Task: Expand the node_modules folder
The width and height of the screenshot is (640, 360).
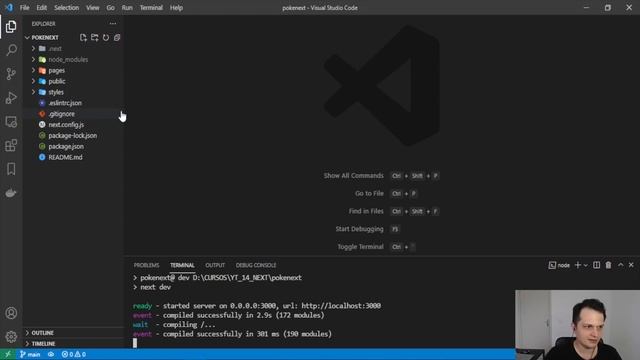Action: (x=33, y=60)
